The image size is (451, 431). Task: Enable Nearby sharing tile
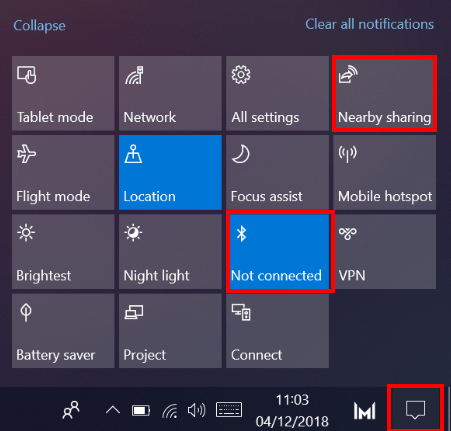385,93
